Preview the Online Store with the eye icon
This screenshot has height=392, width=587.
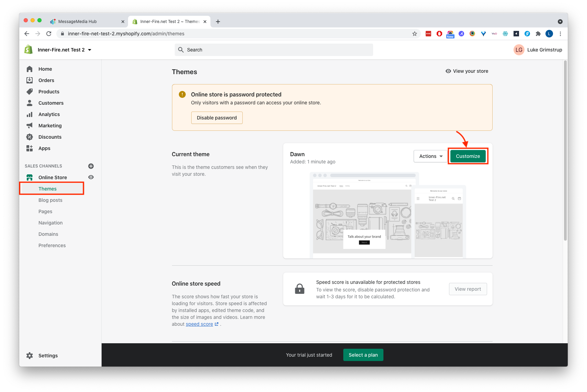click(x=91, y=177)
